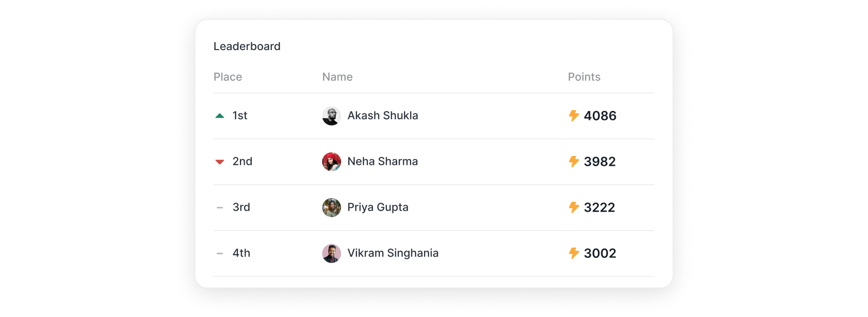This screenshot has height=317, width=868.
Task: Click the lightning bolt next to 3002
Action: click(574, 253)
